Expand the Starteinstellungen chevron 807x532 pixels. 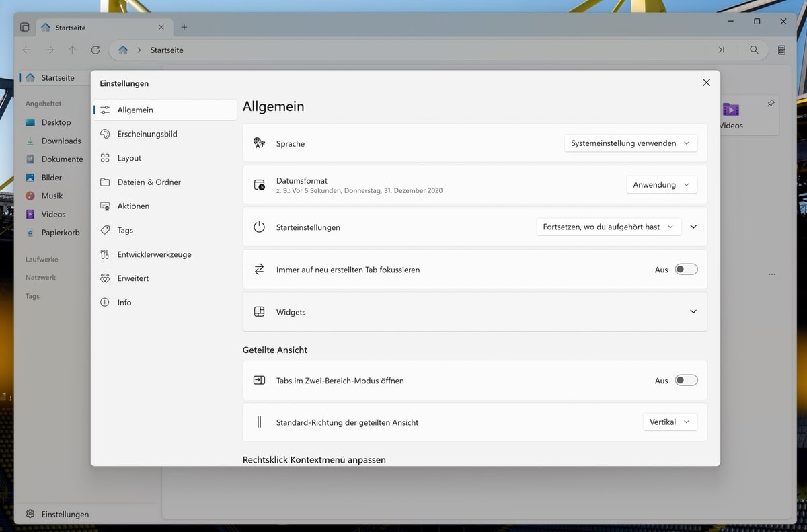pos(693,227)
